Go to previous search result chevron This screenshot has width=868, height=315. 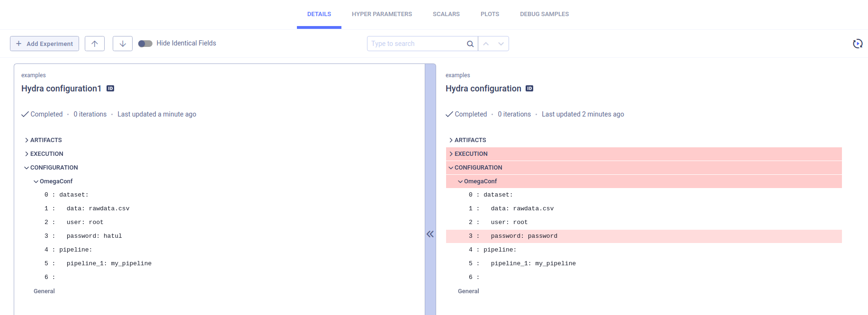click(486, 44)
